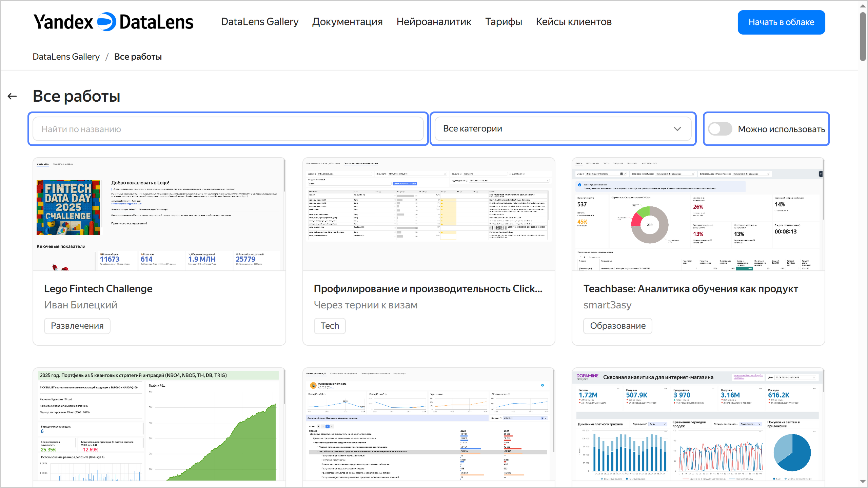868x488 pixels.
Task: Select the "Развлечения" category tag
Action: click(x=77, y=326)
